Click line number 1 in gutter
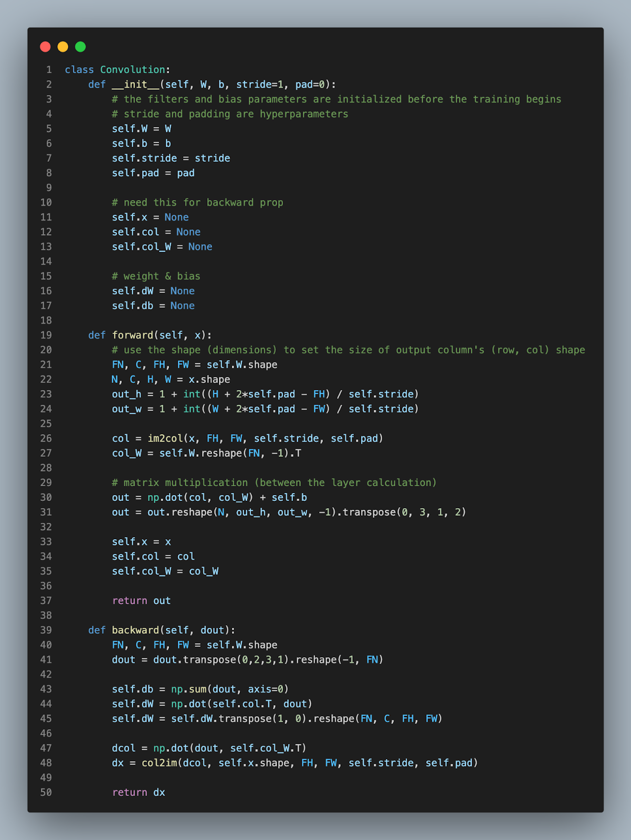The height and width of the screenshot is (840, 631). [49, 70]
